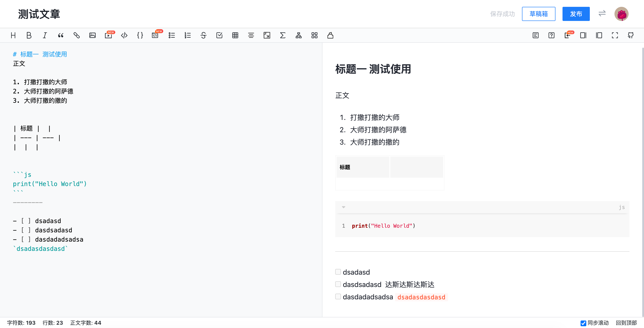Image resolution: width=644 pixels, height=328 pixels.
Task: Open the table of contents panel
Action: pos(535,35)
